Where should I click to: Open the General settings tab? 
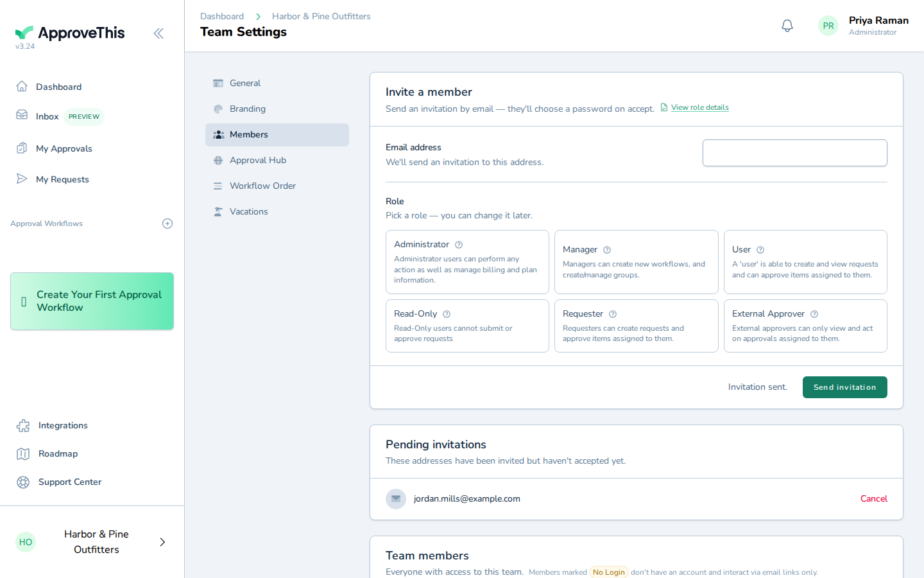[x=277, y=83]
